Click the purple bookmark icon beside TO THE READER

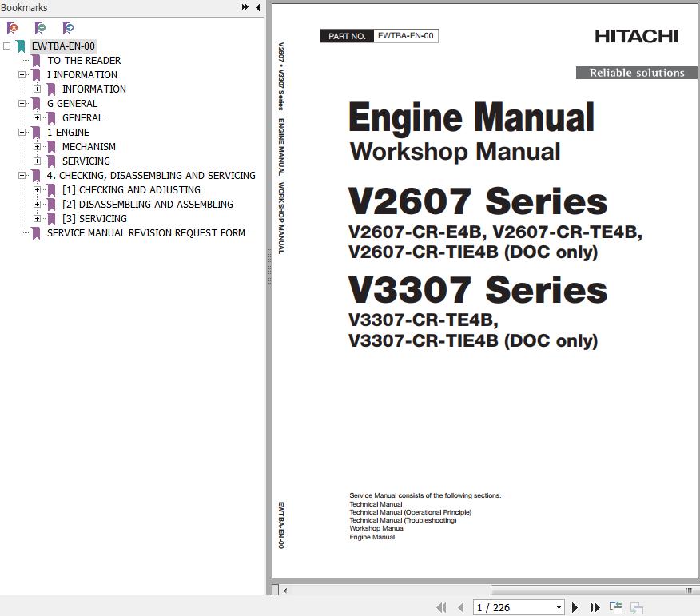tap(36, 61)
